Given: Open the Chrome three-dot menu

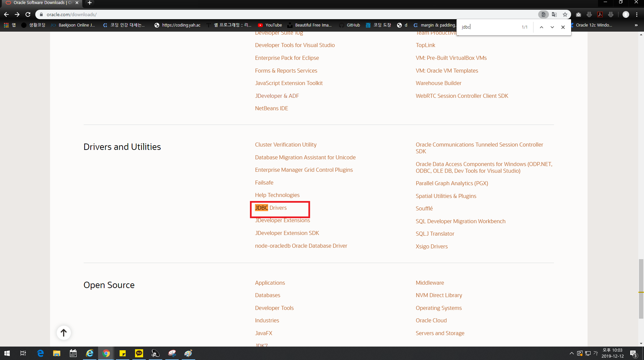Looking at the screenshot, I should pyautogui.click(x=637, y=14).
